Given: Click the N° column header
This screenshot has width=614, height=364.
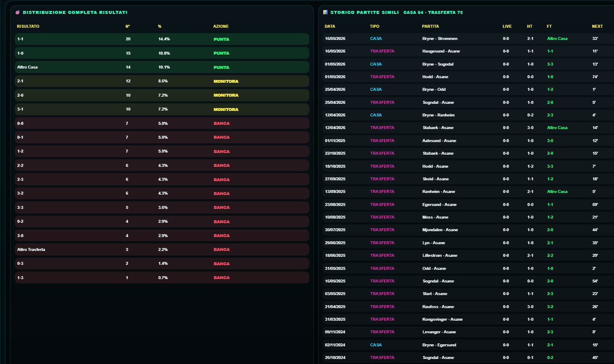Looking at the screenshot, I should click(128, 26).
